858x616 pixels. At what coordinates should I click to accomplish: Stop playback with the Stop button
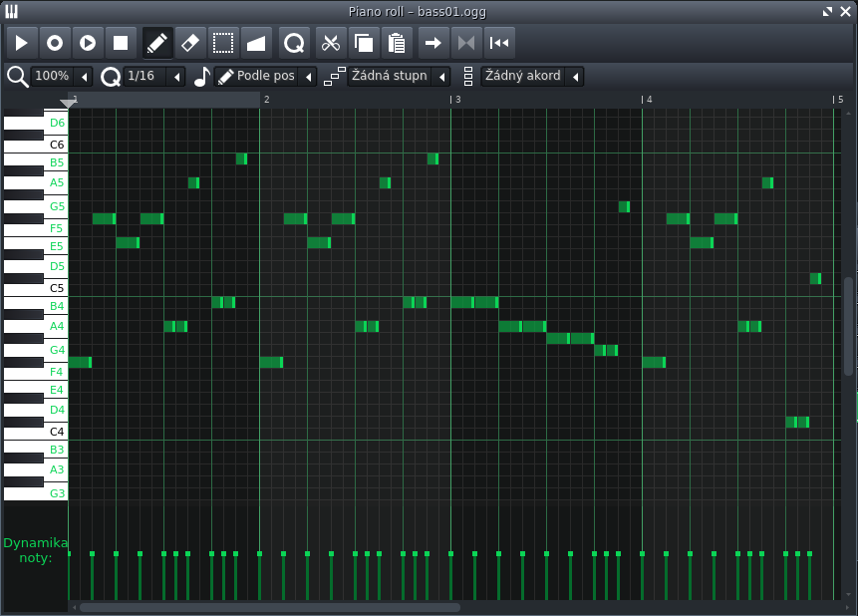coord(121,43)
